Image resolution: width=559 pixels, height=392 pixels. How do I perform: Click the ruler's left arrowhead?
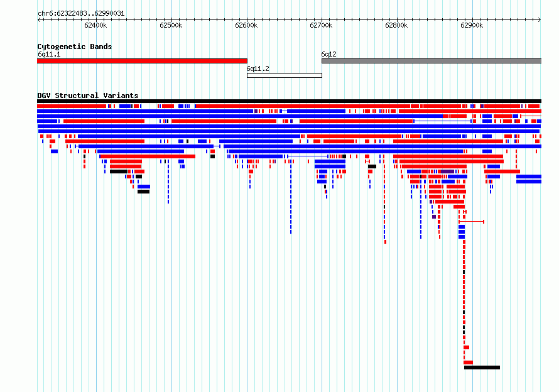coord(39,19)
